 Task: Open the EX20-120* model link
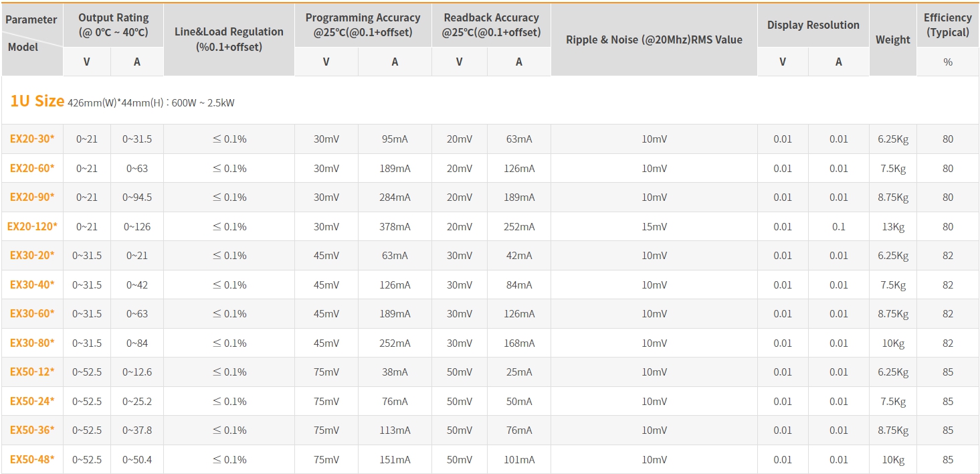point(32,226)
